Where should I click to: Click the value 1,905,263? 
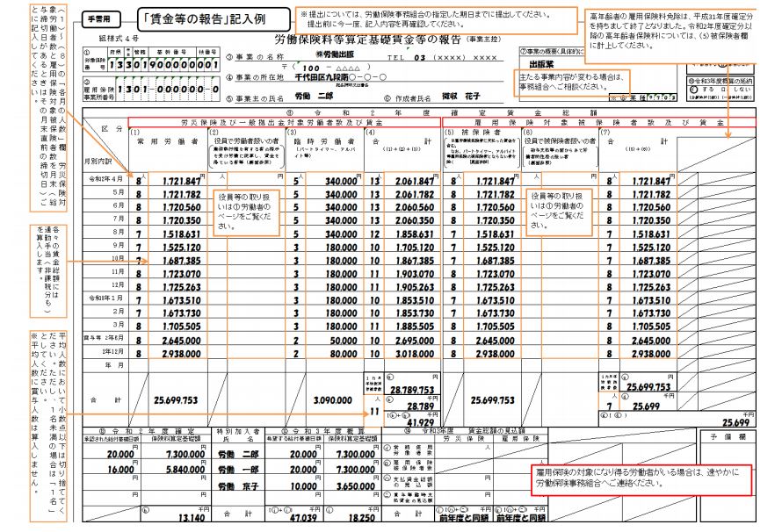click(x=415, y=287)
